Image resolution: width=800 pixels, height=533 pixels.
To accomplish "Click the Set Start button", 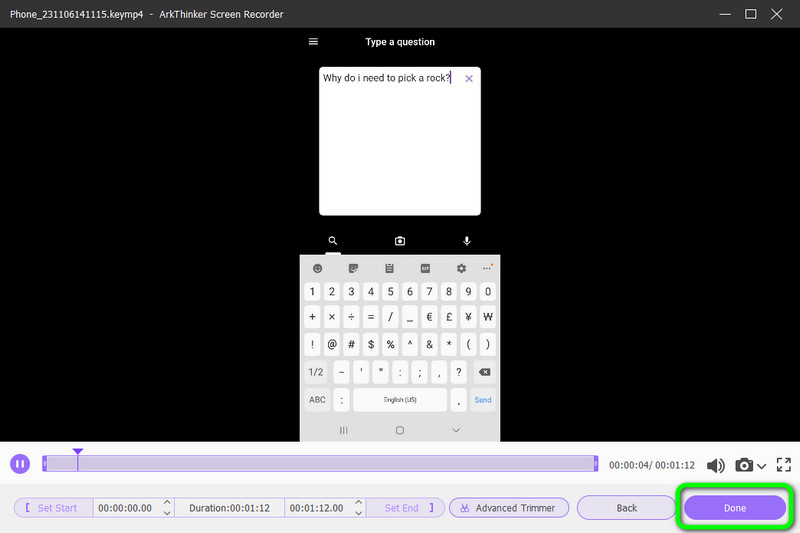I will [54, 508].
